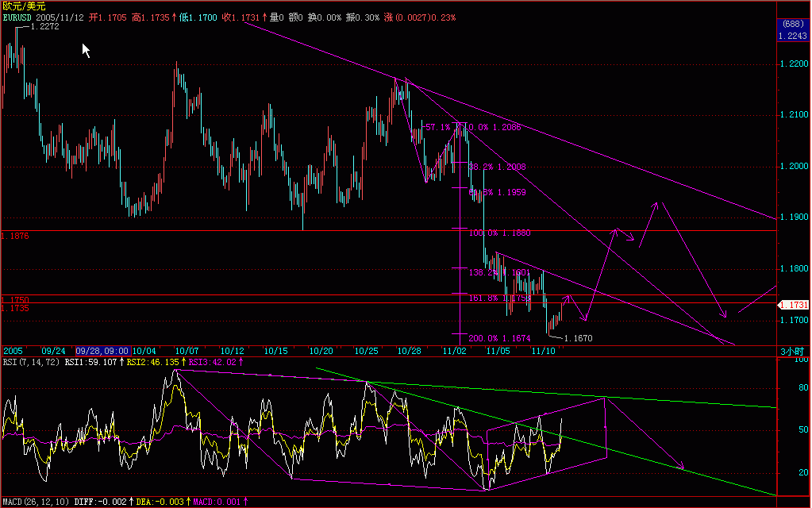
Task: Click the 10/20 date on time axis
Action: [x=321, y=351]
